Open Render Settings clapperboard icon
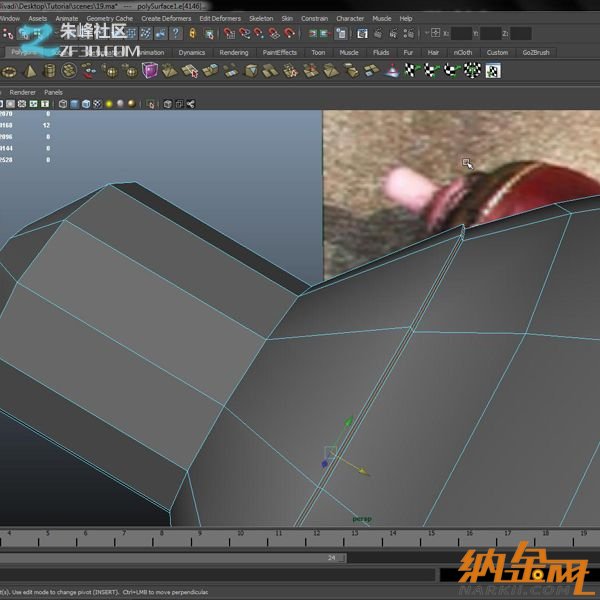This screenshot has height=600, width=600. tap(409, 34)
